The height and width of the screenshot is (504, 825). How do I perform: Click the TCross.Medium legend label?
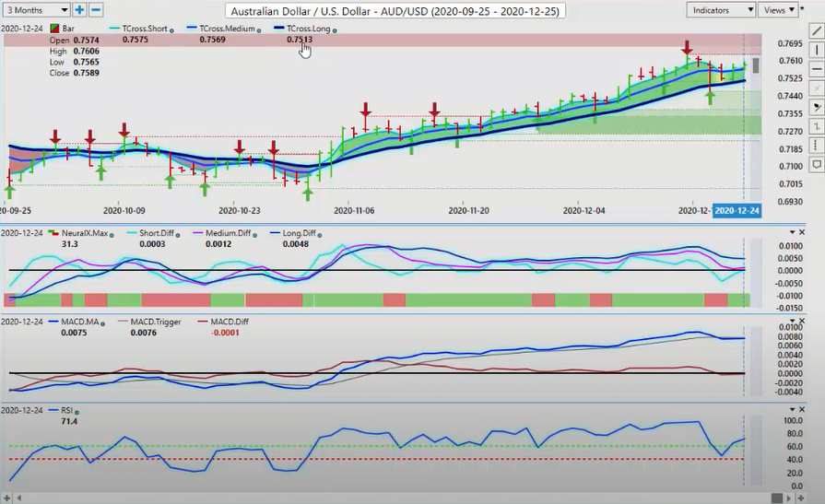coord(228,29)
